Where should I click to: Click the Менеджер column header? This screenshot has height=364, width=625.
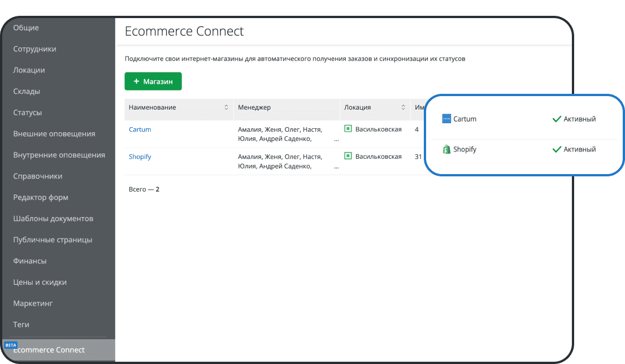[x=254, y=107]
